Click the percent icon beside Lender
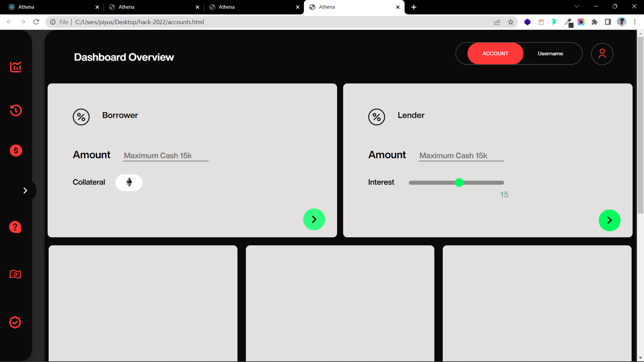 tap(377, 117)
